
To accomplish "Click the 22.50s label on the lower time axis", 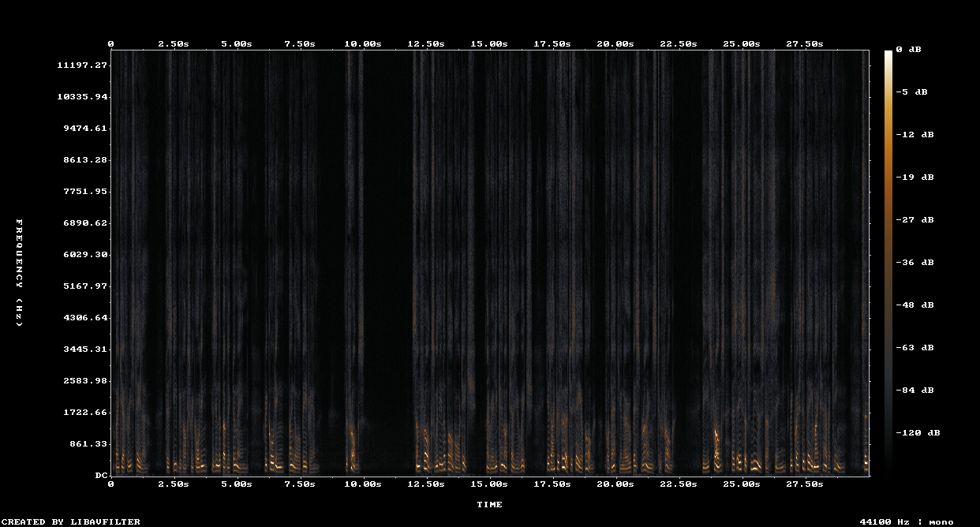I will (679, 484).
